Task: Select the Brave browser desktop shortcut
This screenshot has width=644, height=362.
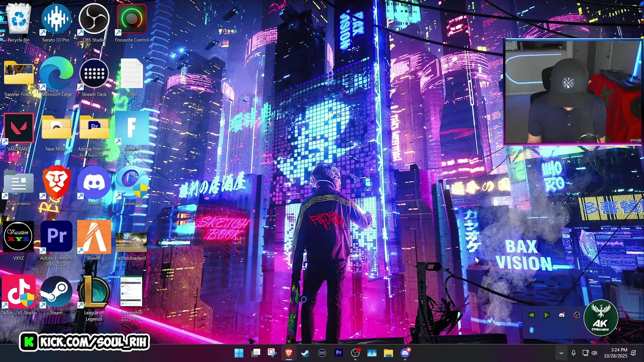Action: [x=56, y=186]
